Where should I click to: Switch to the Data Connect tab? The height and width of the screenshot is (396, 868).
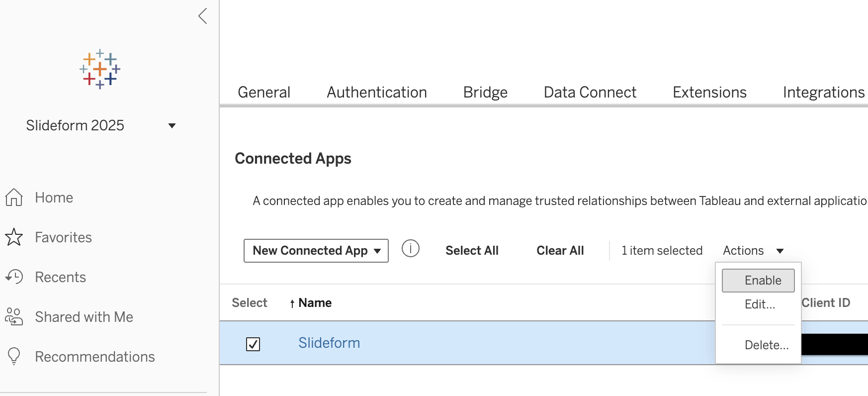point(590,92)
